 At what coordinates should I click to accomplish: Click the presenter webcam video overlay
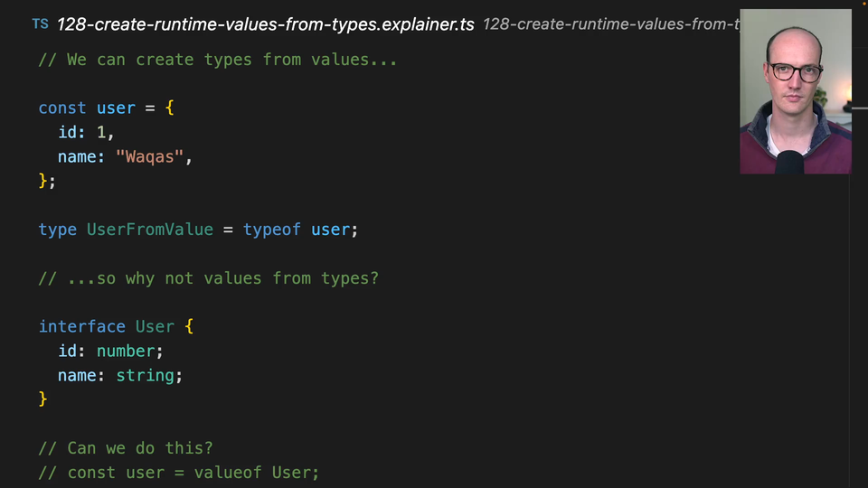point(795,91)
